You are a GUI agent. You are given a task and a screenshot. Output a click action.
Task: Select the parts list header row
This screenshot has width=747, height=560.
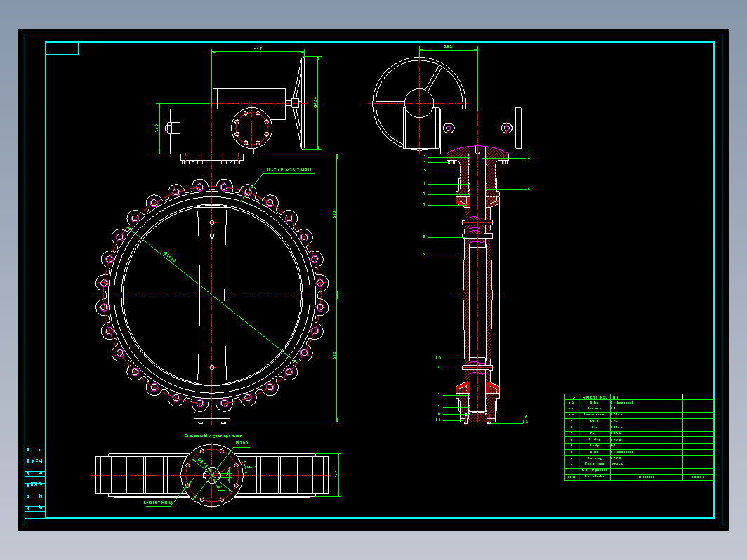click(639, 397)
